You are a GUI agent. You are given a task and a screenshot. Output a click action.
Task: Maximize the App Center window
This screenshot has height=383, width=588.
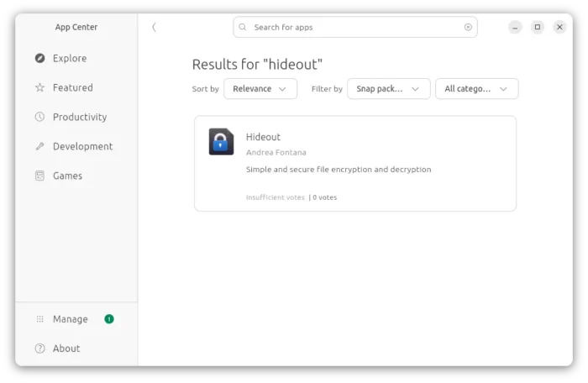(538, 27)
